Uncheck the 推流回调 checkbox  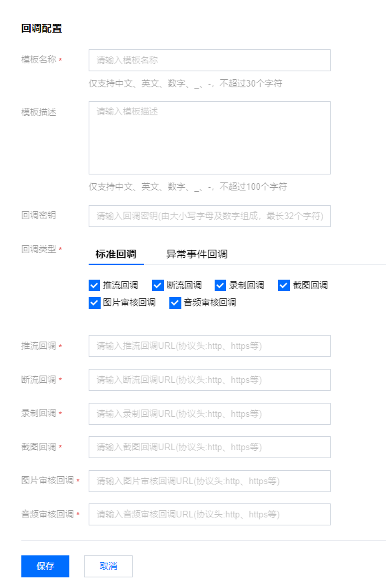click(95, 286)
